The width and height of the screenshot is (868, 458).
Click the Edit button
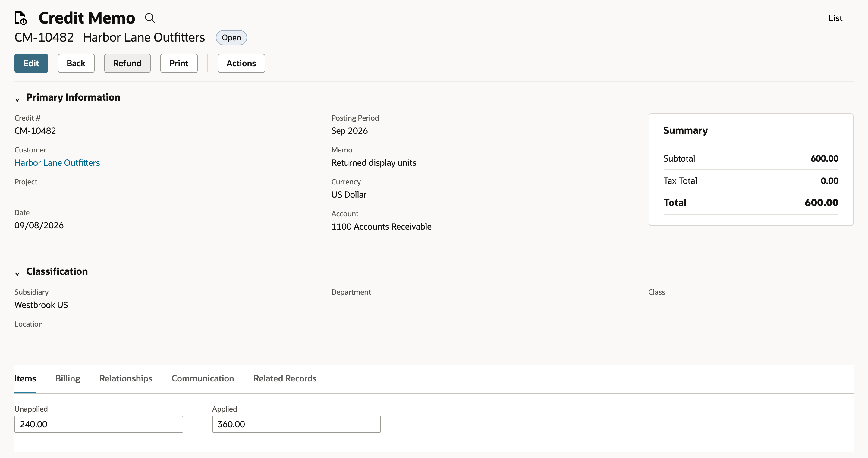click(31, 63)
